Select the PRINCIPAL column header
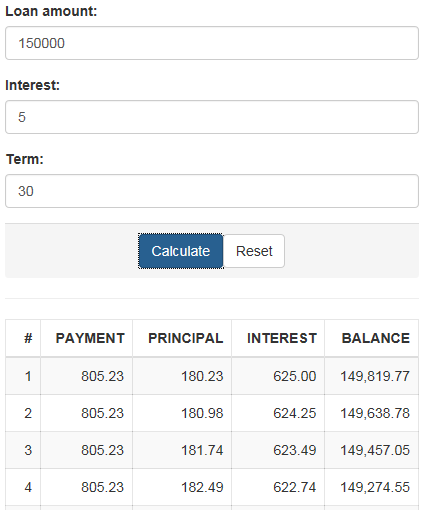 pyautogui.click(x=186, y=338)
